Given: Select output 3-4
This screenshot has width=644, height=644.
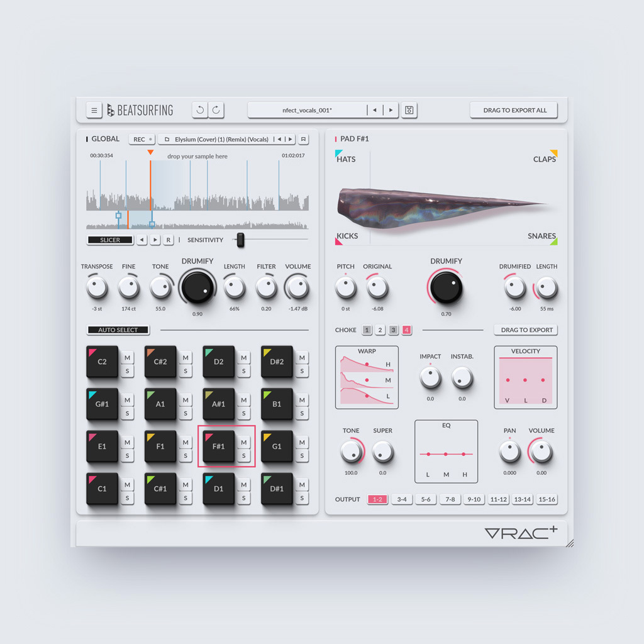Looking at the screenshot, I should [x=402, y=499].
